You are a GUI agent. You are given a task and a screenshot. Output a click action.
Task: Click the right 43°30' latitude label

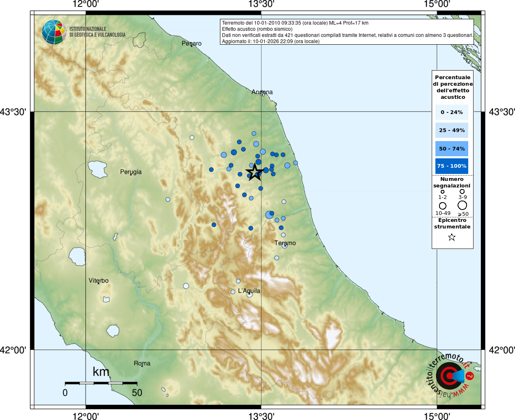click(x=501, y=112)
